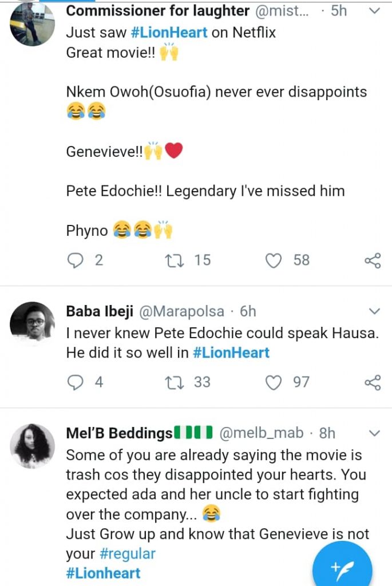
Task: Compose a new tweet with floating button
Action: (x=342, y=567)
